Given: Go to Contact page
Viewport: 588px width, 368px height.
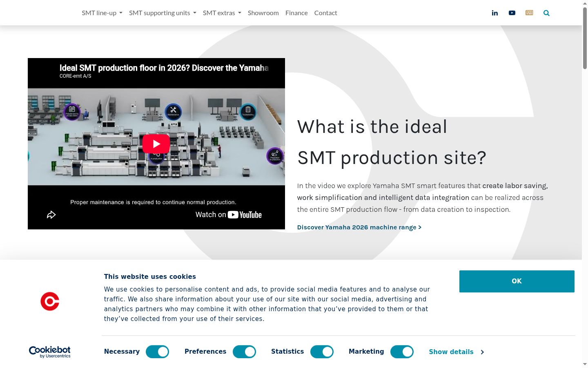Looking at the screenshot, I should click(x=326, y=13).
